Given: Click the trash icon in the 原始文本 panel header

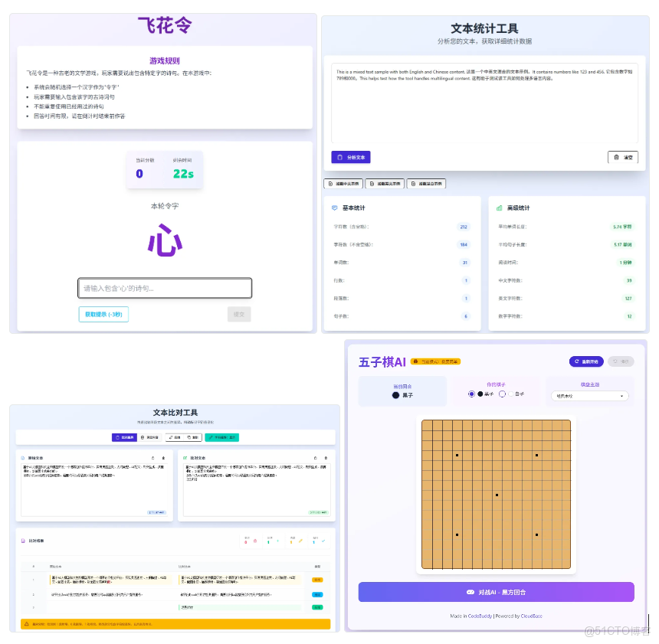Looking at the screenshot, I should pyautogui.click(x=163, y=458).
